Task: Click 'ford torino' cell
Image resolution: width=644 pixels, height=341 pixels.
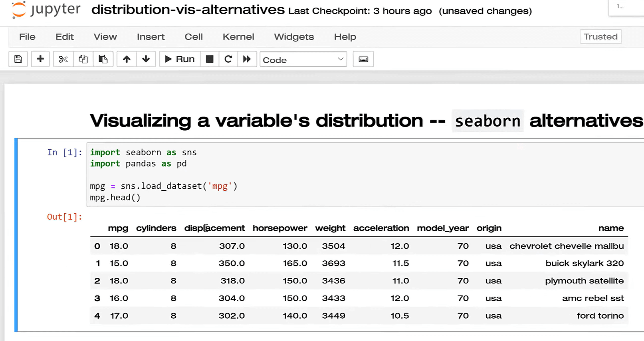Action: (600, 315)
